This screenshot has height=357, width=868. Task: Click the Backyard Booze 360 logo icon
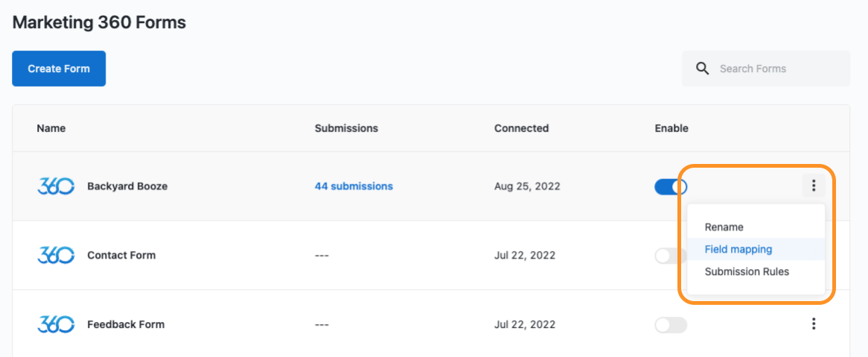pyautogui.click(x=56, y=186)
